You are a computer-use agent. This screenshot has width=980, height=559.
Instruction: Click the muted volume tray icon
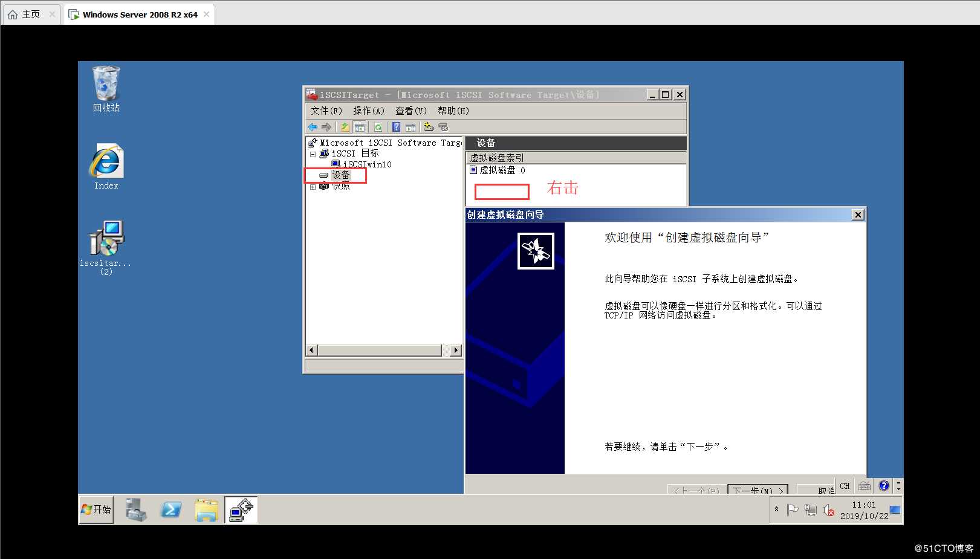click(828, 510)
